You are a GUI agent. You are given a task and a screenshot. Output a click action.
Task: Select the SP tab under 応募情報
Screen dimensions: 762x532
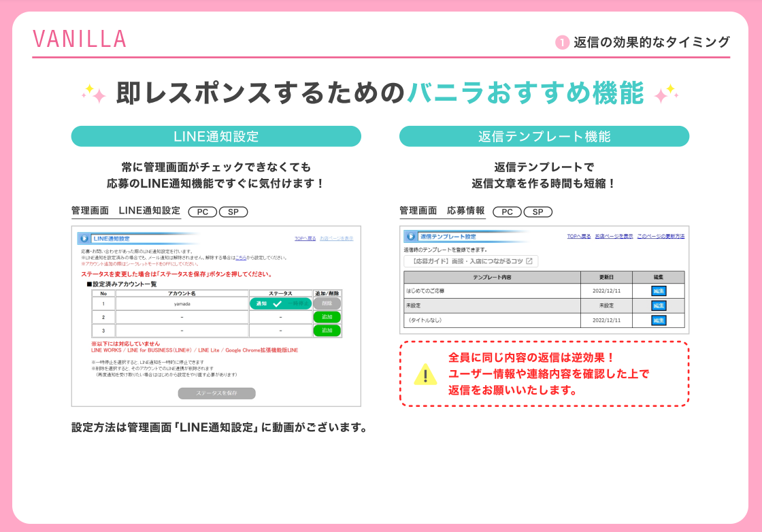537,212
